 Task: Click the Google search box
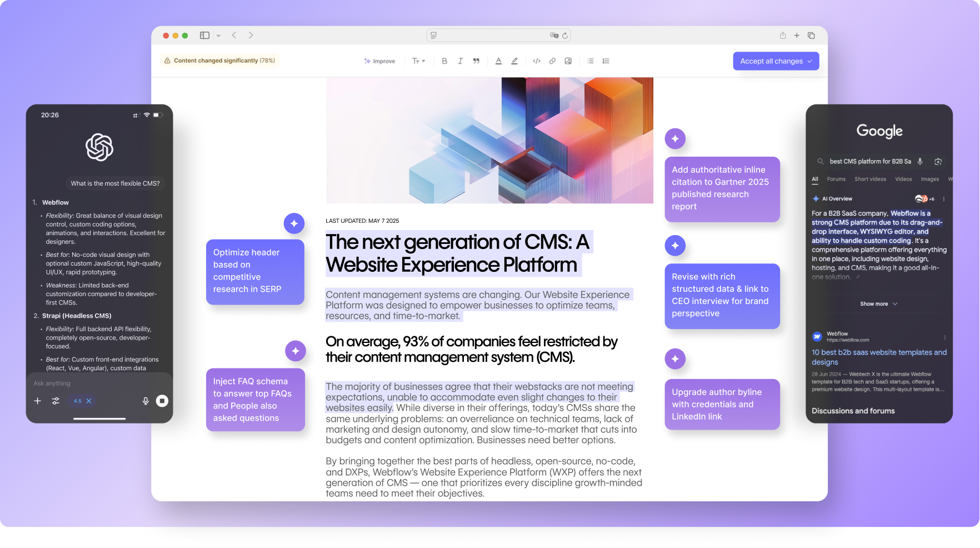[x=879, y=161]
